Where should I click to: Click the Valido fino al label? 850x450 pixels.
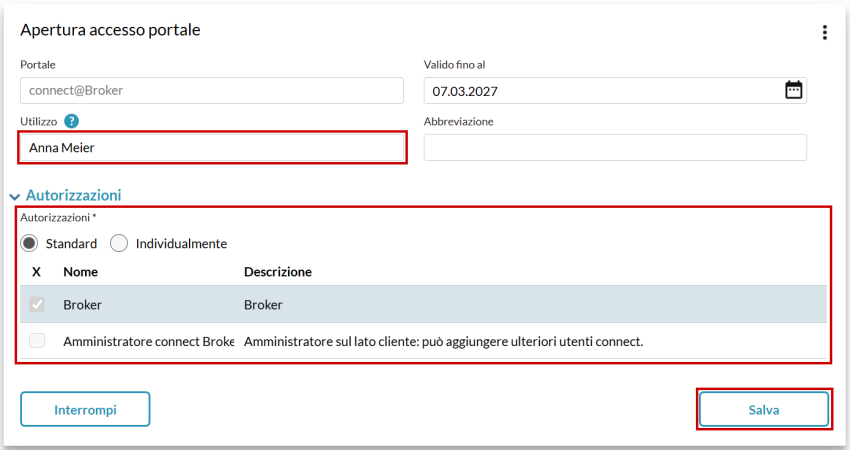click(x=454, y=65)
